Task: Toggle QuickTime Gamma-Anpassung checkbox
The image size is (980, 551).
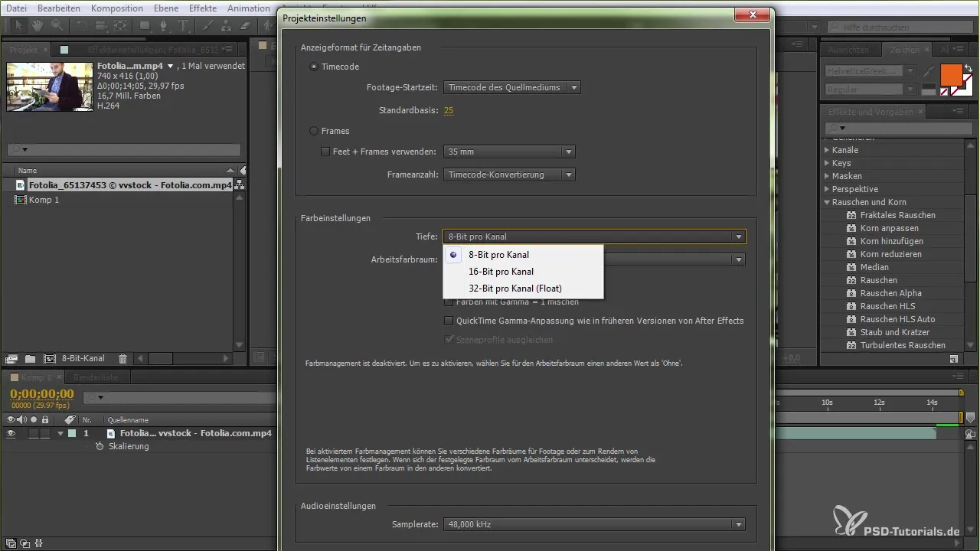Action: (x=449, y=321)
